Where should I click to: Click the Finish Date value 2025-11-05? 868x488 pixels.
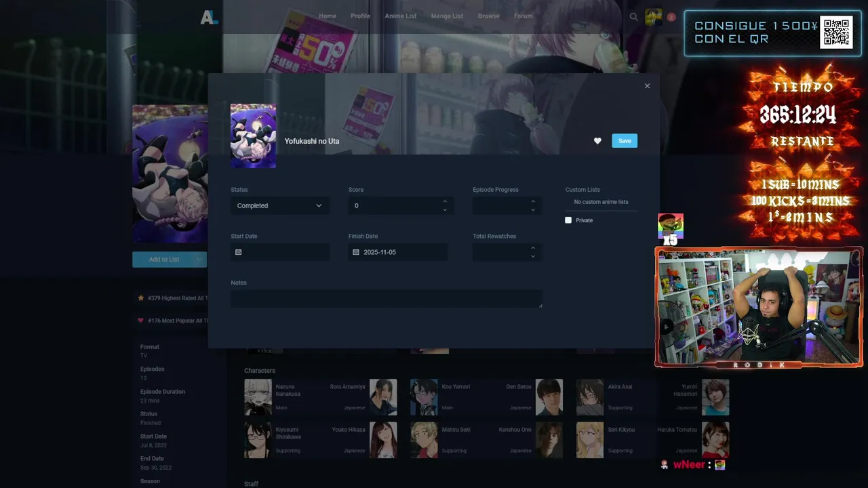(380, 252)
